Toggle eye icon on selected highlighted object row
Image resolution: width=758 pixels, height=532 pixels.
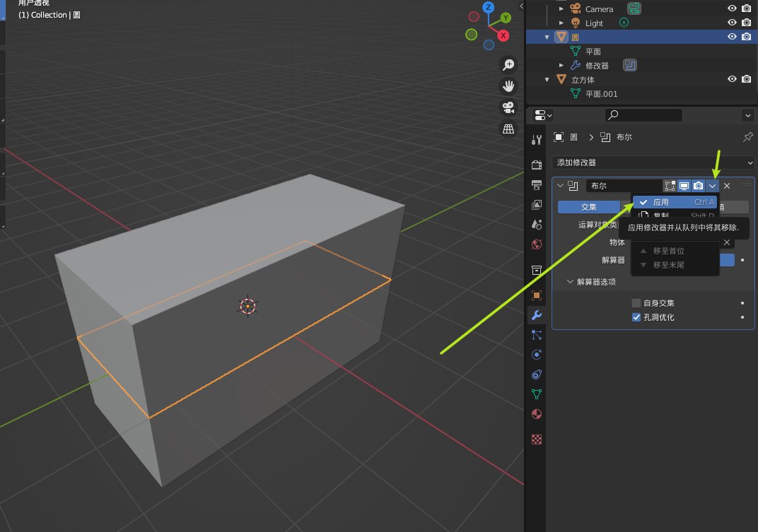click(x=732, y=36)
